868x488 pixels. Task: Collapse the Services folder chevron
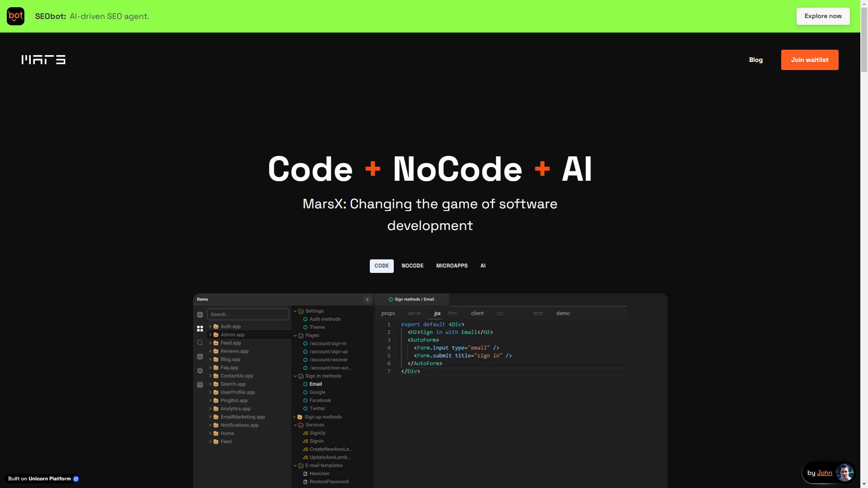click(295, 425)
